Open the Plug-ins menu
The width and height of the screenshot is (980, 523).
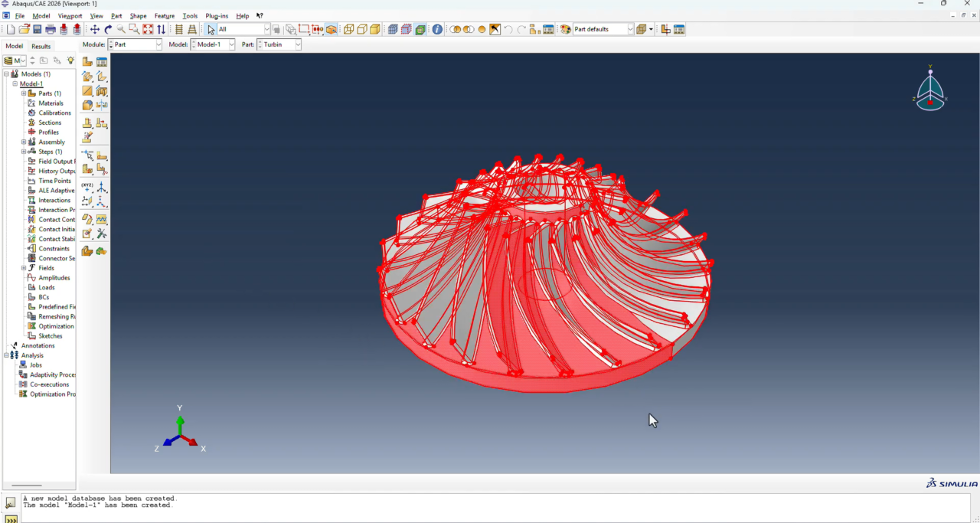217,15
